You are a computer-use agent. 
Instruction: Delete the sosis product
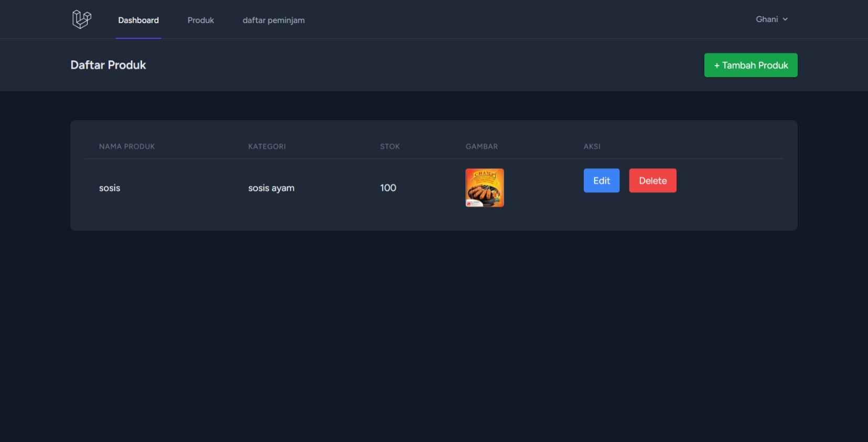[652, 180]
